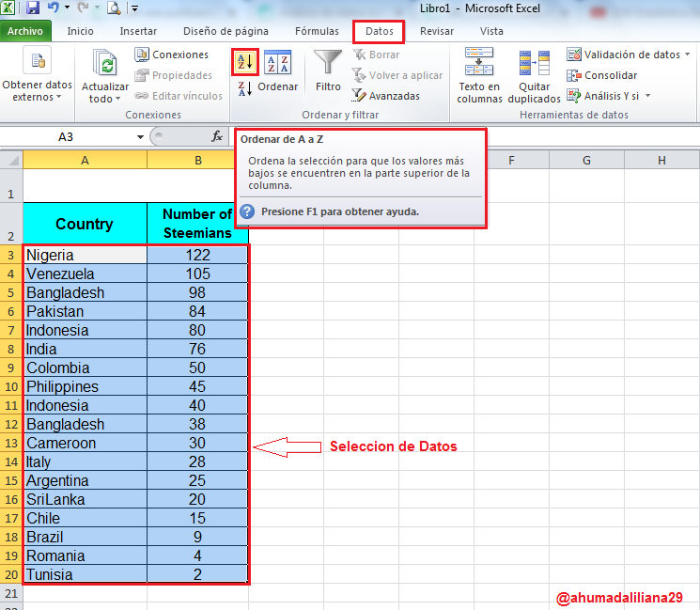Click Obtener datos externos icon

coord(38,60)
